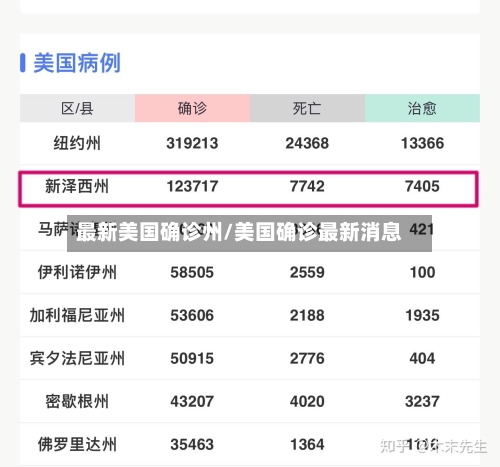This screenshot has width=500, height=467.
Task: Click confirmed value 50915
Action: coord(192,358)
